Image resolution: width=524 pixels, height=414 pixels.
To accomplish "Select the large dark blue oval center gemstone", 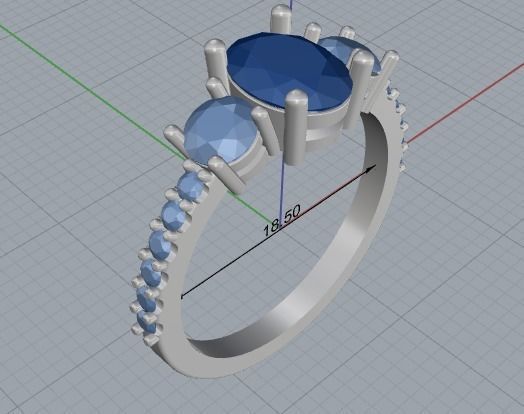I will 289,71.
